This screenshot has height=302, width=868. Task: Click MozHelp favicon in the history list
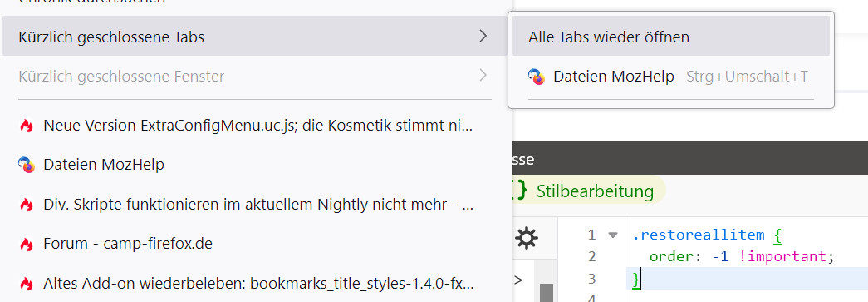pyautogui.click(x=26, y=165)
